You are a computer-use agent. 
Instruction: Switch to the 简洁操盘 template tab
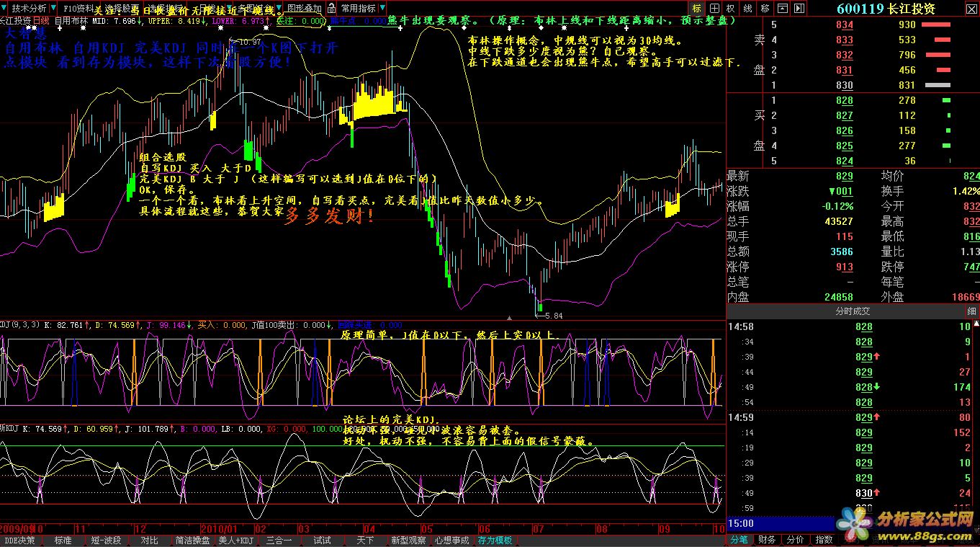192,540
